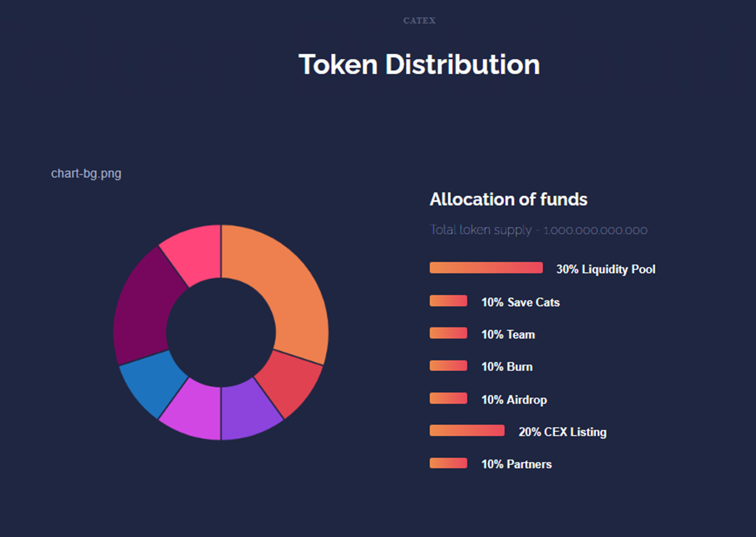Click the 30% Liquidity Pool gradient bar
This screenshot has width=756, height=537.
click(486, 268)
